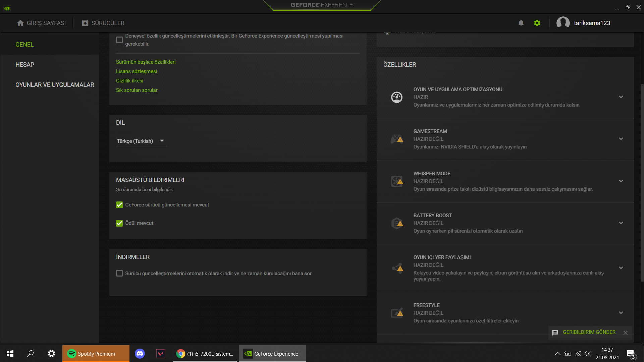The image size is (644, 362).
Task: Open Discord from the taskbar
Action: (x=140, y=354)
